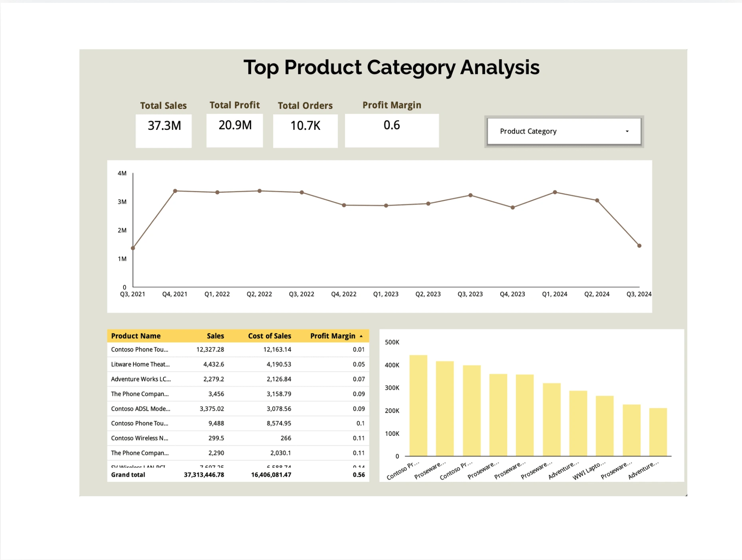Select the Q3, 2024 data point on line chart
Viewport: 742px width, 560px height.
[639, 246]
